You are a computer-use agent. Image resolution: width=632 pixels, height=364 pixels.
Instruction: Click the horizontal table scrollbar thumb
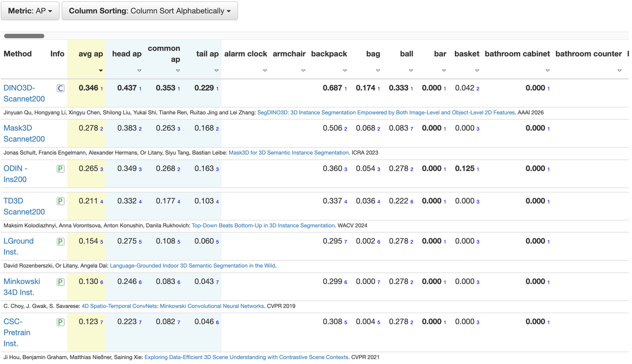click(x=24, y=36)
